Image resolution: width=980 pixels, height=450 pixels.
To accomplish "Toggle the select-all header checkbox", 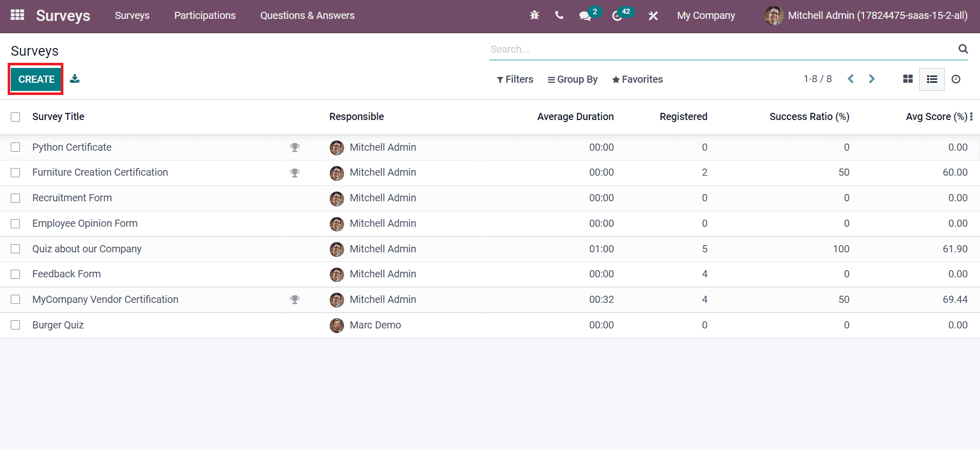I will 15,117.
